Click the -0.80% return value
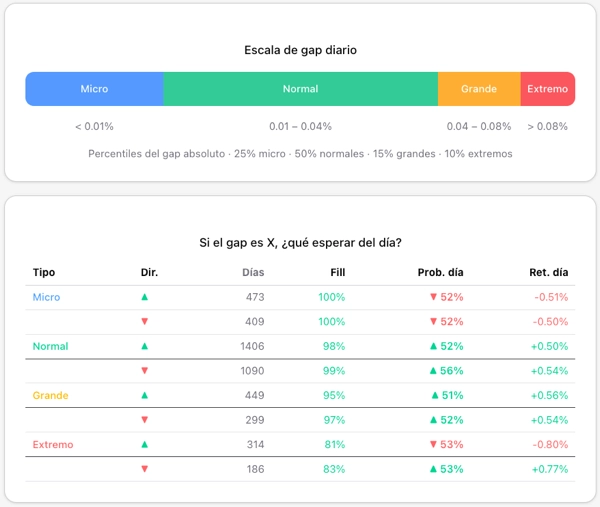Image resolution: width=600 pixels, height=507 pixels. click(x=551, y=445)
